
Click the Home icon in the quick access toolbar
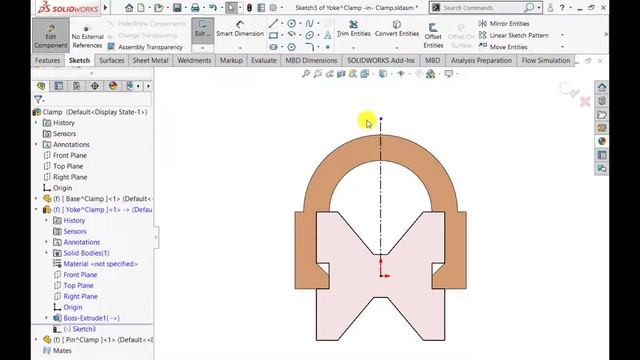point(129,8)
